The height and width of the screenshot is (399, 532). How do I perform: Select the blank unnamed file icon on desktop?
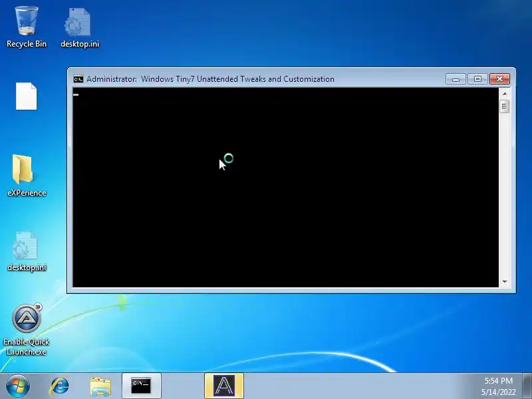click(27, 96)
